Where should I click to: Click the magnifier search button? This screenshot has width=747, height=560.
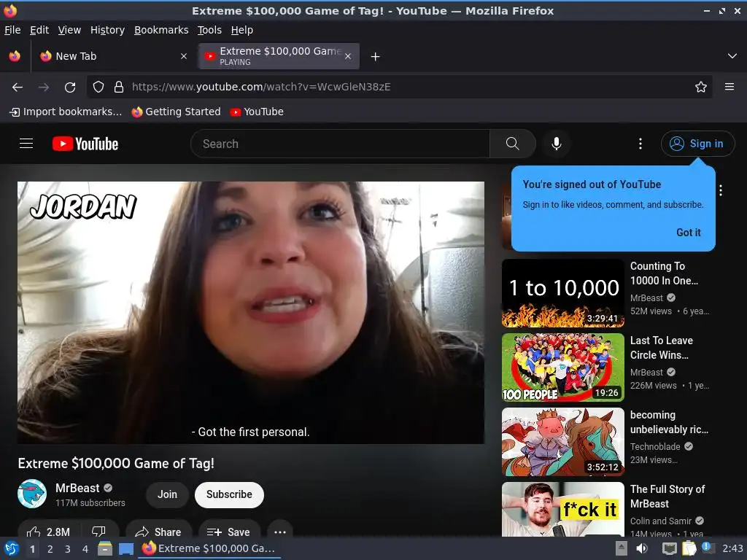pyautogui.click(x=513, y=144)
